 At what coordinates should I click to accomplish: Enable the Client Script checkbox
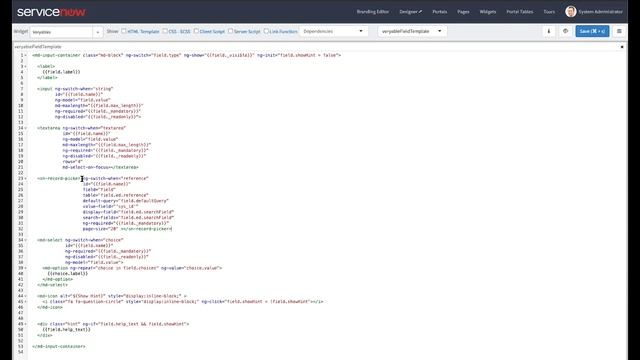[196, 31]
